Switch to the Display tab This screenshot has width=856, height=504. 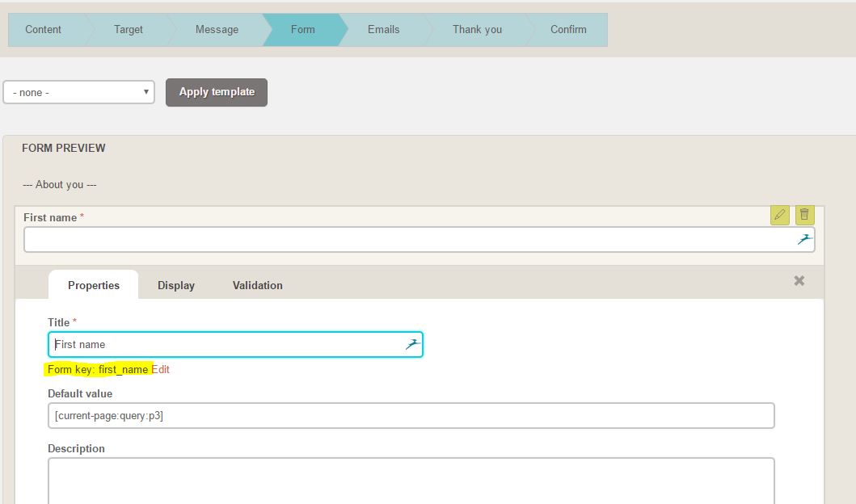tap(175, 285)
